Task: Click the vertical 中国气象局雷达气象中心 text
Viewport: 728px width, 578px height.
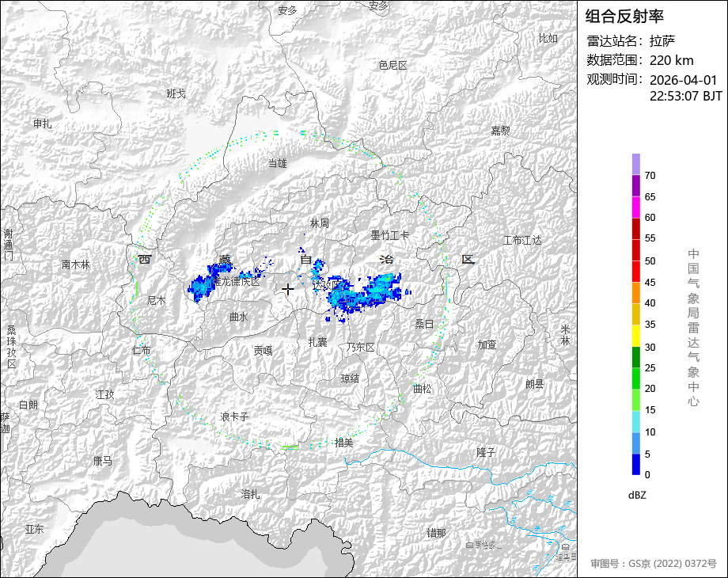Action: click(693, 328)
